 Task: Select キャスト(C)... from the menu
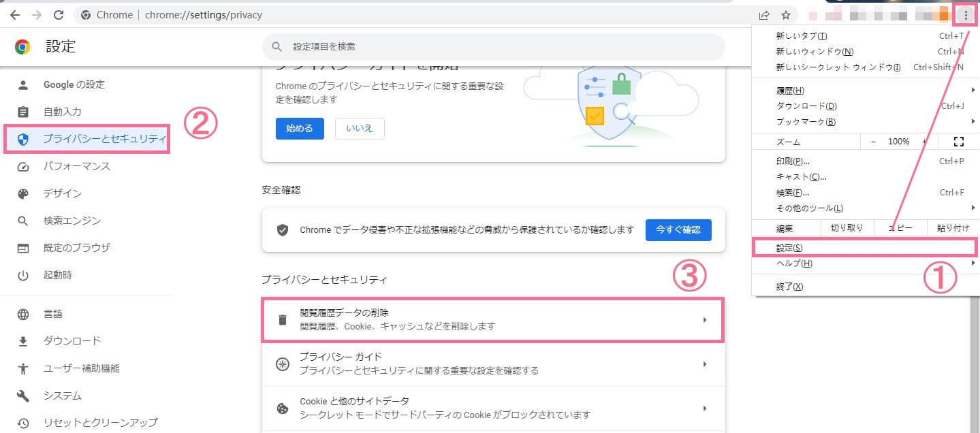865,177
